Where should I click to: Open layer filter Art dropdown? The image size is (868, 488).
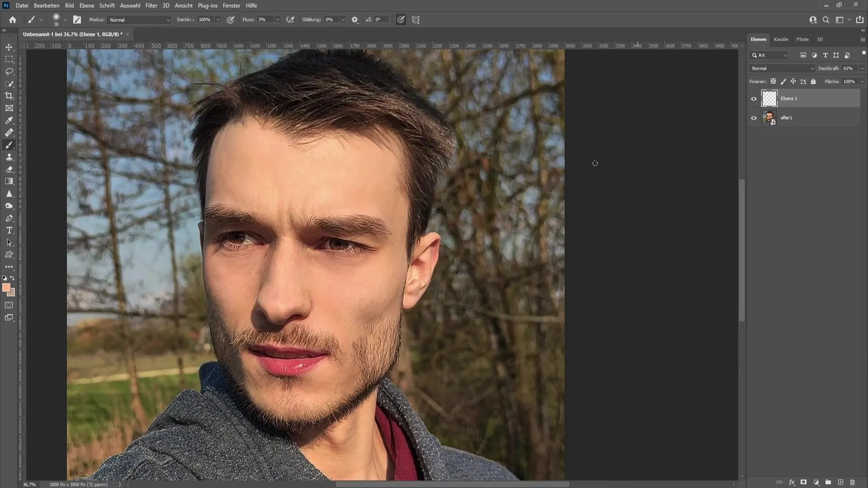(x=769, y=56)
